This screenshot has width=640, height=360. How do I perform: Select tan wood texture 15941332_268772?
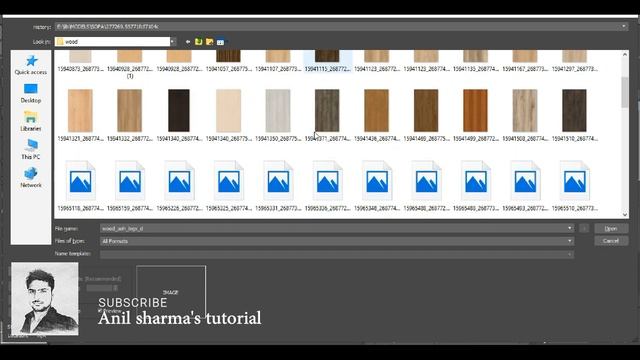130,111
